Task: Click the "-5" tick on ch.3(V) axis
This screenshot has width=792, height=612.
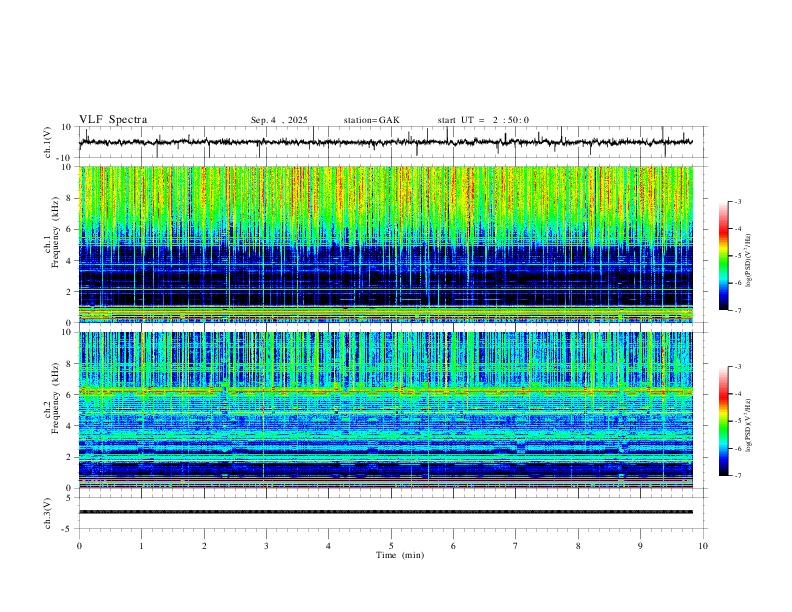Action: pyautogui.click(x=68, y=529)
